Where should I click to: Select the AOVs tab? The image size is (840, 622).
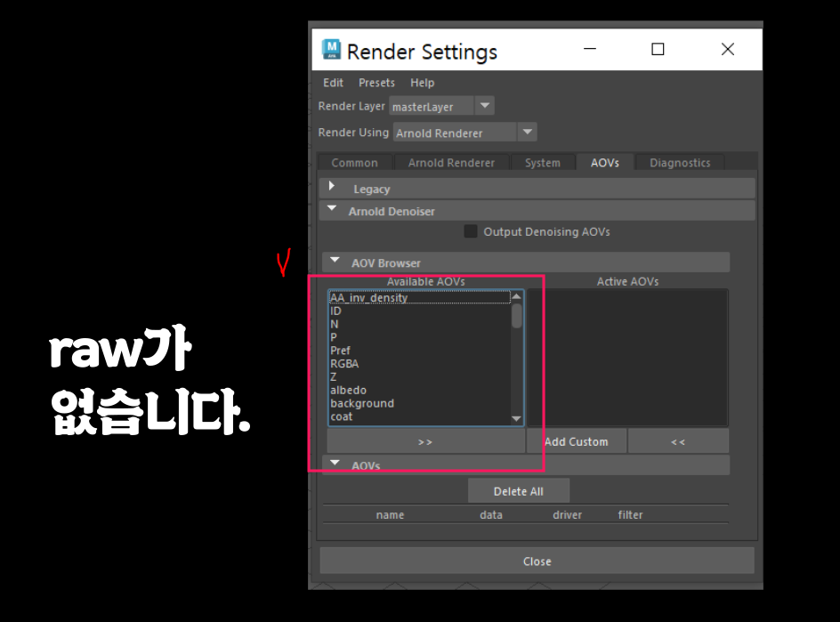point(605,163)
